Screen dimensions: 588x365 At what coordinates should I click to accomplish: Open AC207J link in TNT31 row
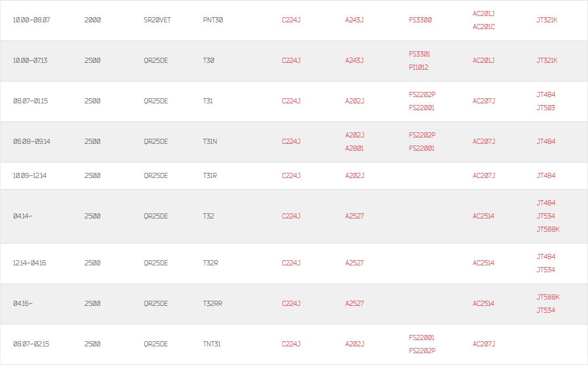484,344
